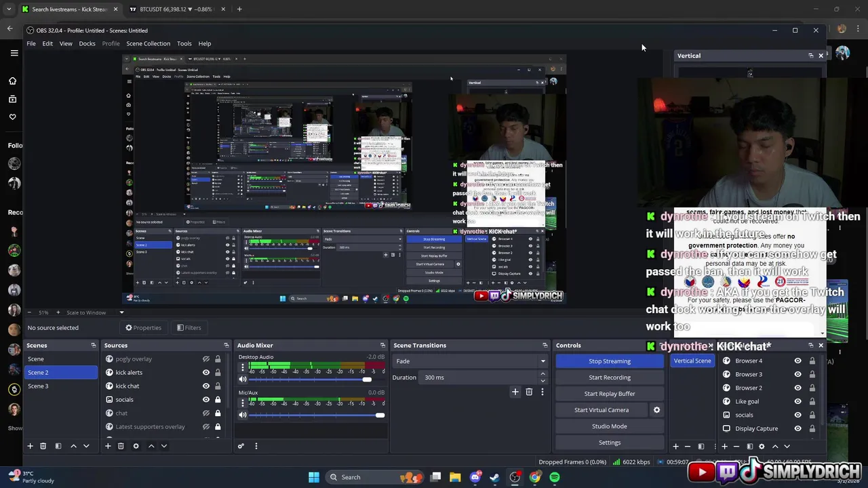Viewport: 868px width, 488px height.
Task: Open the Tools menu
Action: coord(184,43)
